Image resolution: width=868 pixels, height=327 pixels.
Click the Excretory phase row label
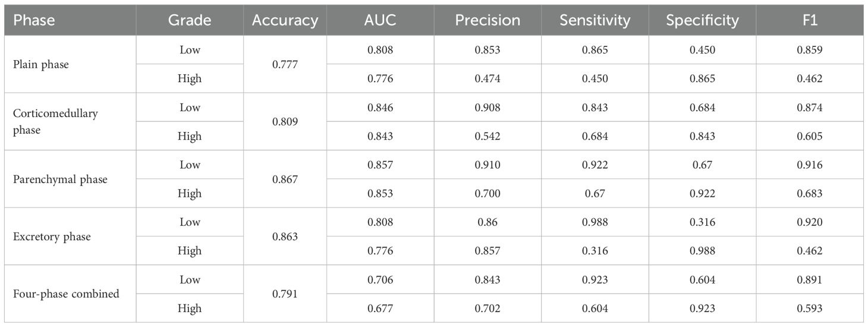(x=52, y=237)
